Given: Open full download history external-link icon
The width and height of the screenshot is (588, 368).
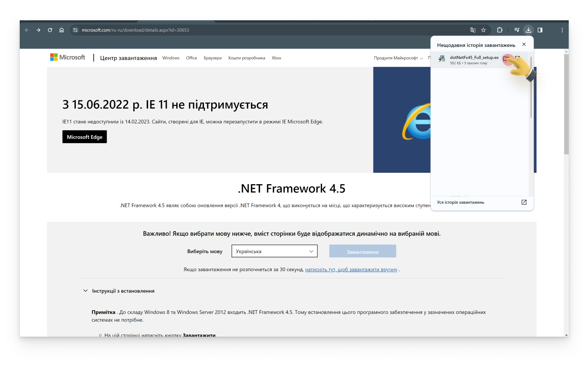Looking at the screenshot, I should click(524, 202).
